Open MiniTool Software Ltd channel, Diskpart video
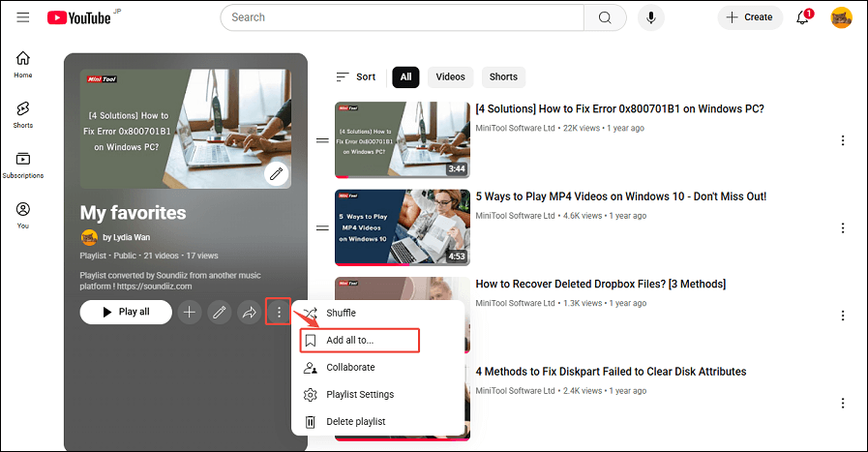The height and width of the screenshot is (452, 868). tap(515, 390)
